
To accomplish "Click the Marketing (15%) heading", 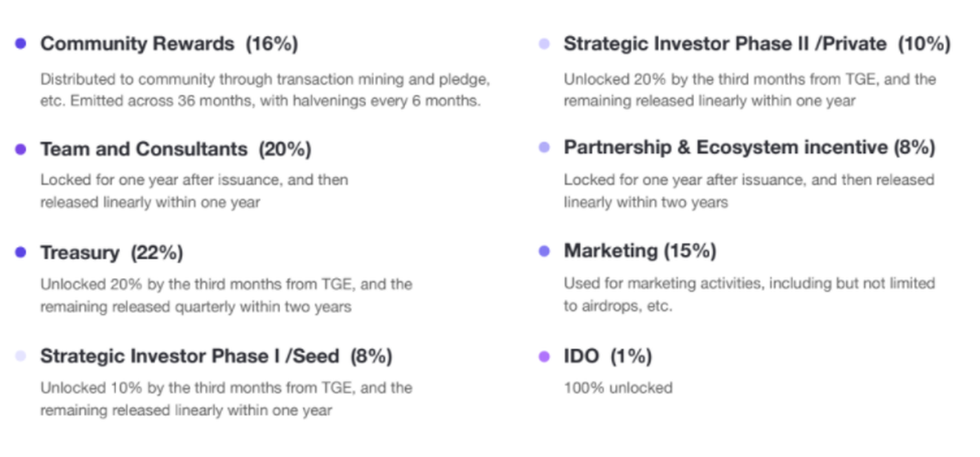I will 639,252.
